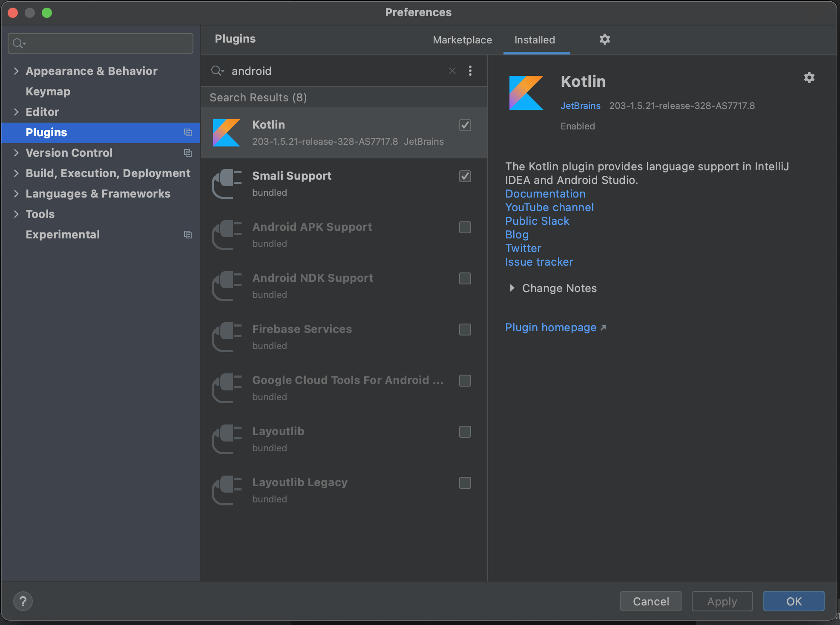Expand Appearance & Behavior in the sidebar
Image resolution: width=840 pixels, height=625 pixels.
16,71
